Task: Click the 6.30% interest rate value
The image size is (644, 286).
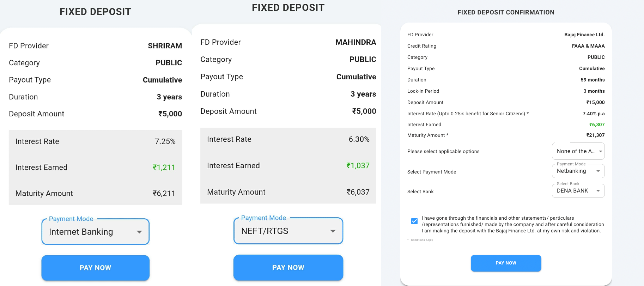Action: [x=359, y=139]
